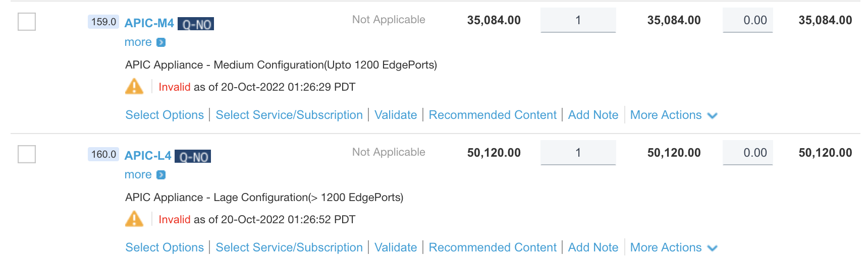868x261 pixels.
Task: Click warning icon on APIC-L4 line
Action: tap(134, 219)
